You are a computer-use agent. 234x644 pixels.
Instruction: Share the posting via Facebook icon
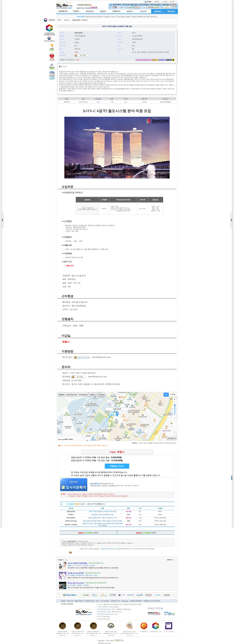pos(171,60)
